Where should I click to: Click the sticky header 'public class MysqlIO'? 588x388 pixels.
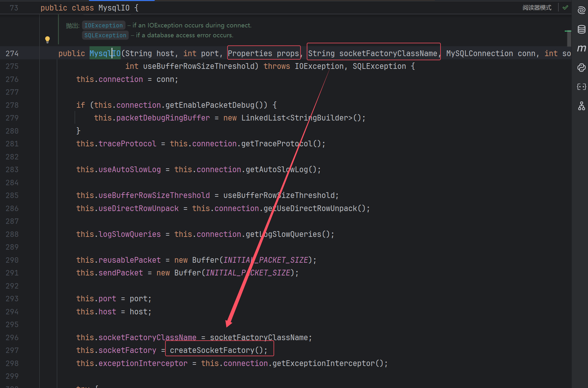(89, 8)
